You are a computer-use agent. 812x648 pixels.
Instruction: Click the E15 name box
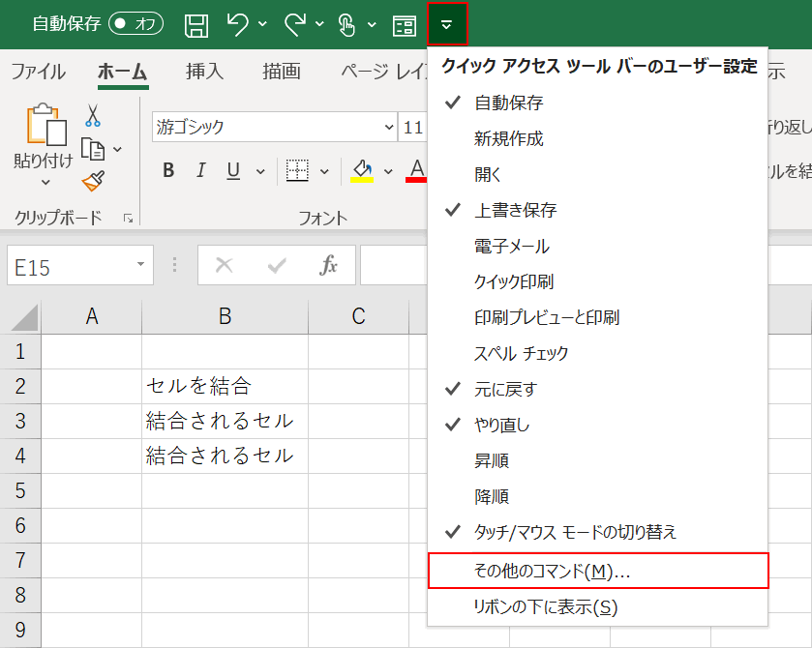point(68,265)
